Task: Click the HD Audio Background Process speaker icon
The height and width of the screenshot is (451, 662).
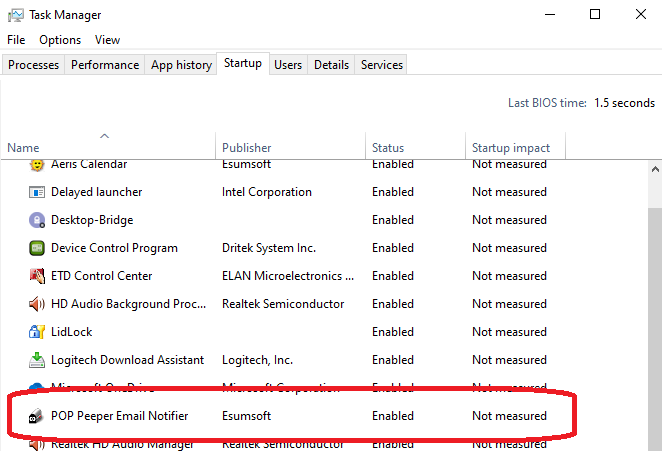Action: [37, 304]
